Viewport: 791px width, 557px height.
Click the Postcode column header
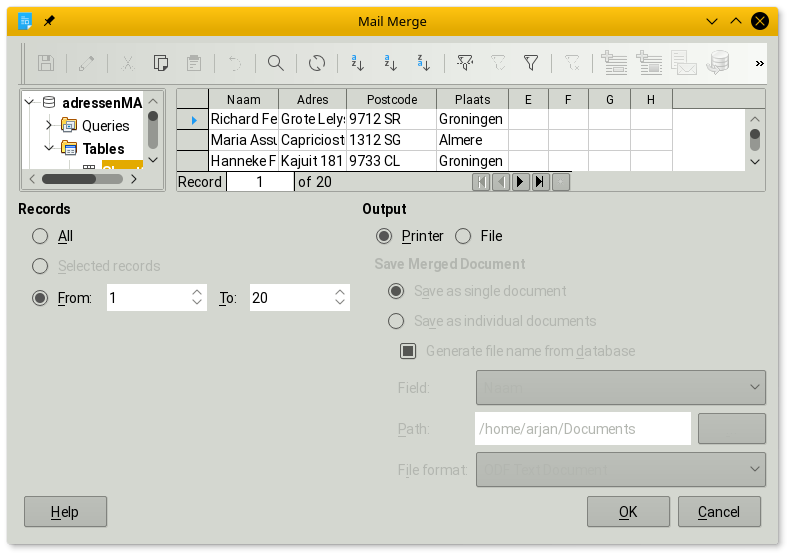pyautogui.click(x=391, y=99)
